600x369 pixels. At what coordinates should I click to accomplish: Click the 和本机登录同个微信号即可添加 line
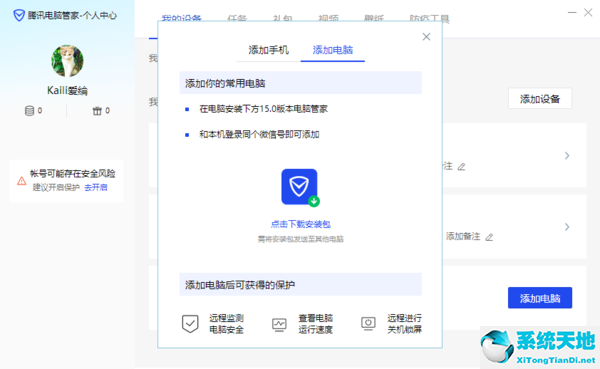259,134
